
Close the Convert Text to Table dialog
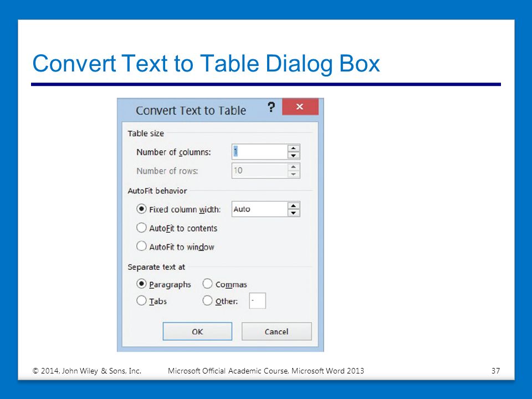300,107
